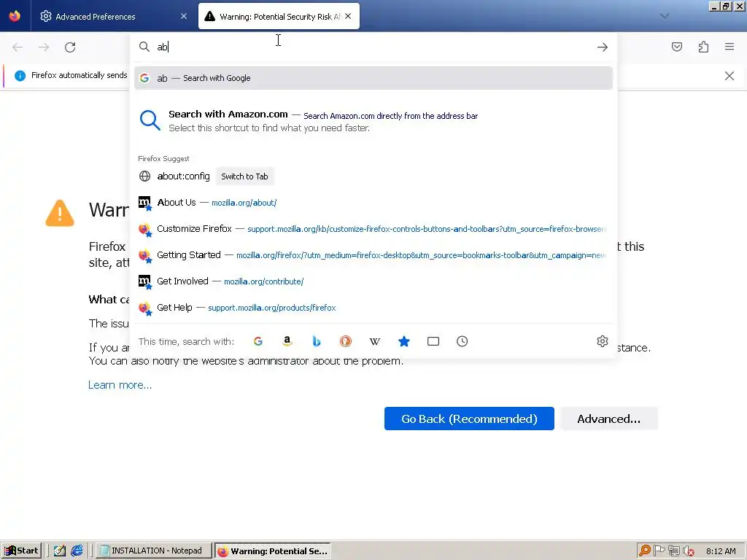The image size is (747, 560).
Task: Open the About Us mozilla.org/about/ suggestion
Action: [373, 203]
